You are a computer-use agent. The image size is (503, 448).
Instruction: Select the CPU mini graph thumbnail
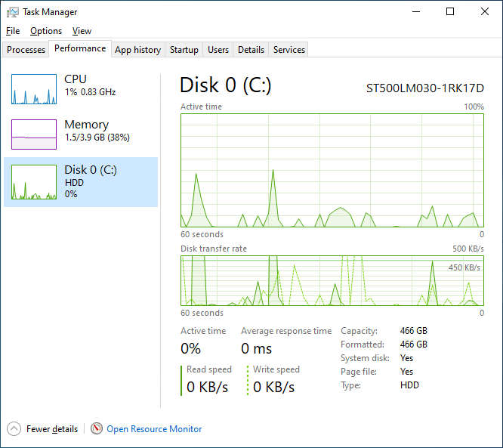pos(34,89)
